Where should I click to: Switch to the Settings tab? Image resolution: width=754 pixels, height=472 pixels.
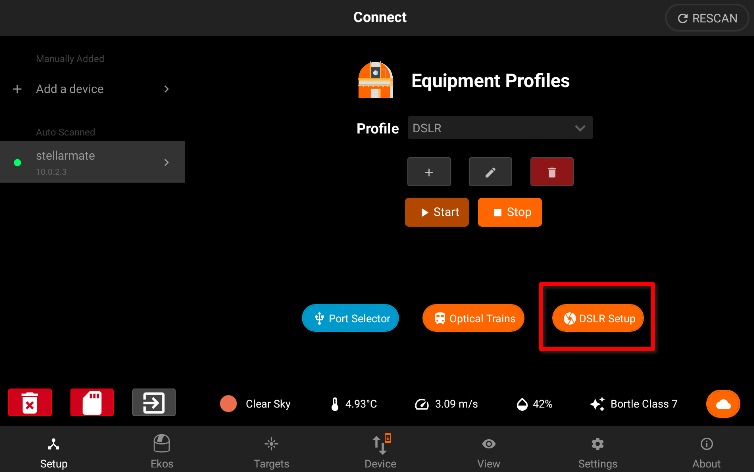598,453
